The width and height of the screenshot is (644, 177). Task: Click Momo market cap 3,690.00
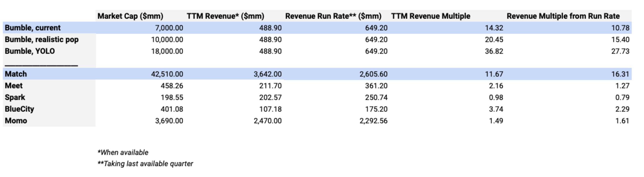pos(169,121)
